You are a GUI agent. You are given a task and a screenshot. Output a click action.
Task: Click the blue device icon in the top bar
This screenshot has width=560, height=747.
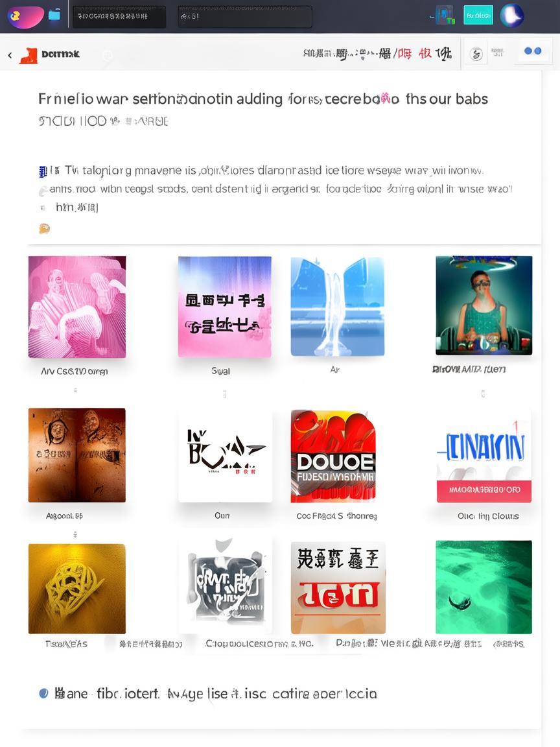pyautogui.click(x=444, y=16)
